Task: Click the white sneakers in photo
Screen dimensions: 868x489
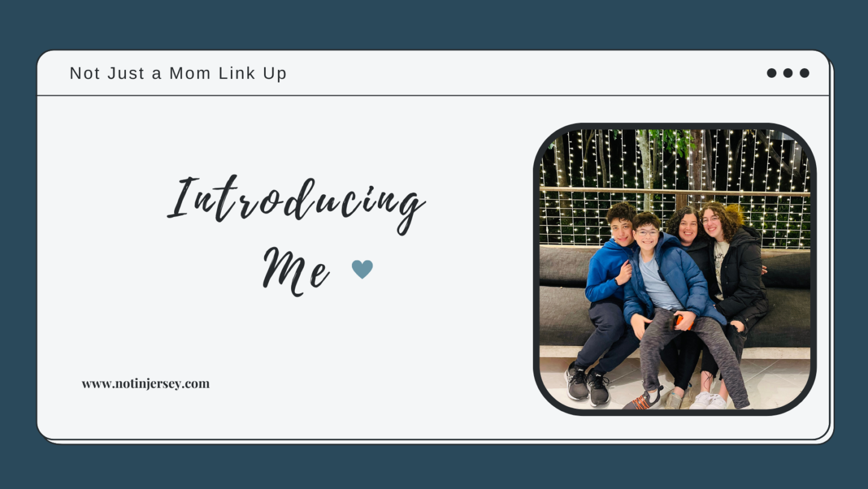Action: (x=708, y=400)
